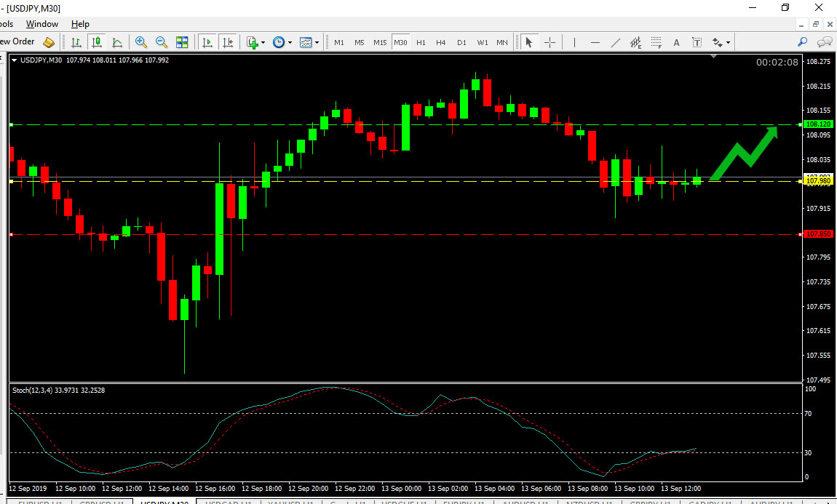The width and height of the screenshot is (837, 504).
Task: Toggle chart shift from right border
Action: [228, 42]
